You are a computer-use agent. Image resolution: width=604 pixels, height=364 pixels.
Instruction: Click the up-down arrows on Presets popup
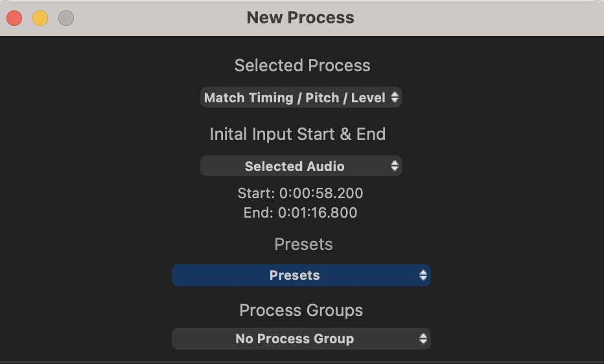(423, 275)
